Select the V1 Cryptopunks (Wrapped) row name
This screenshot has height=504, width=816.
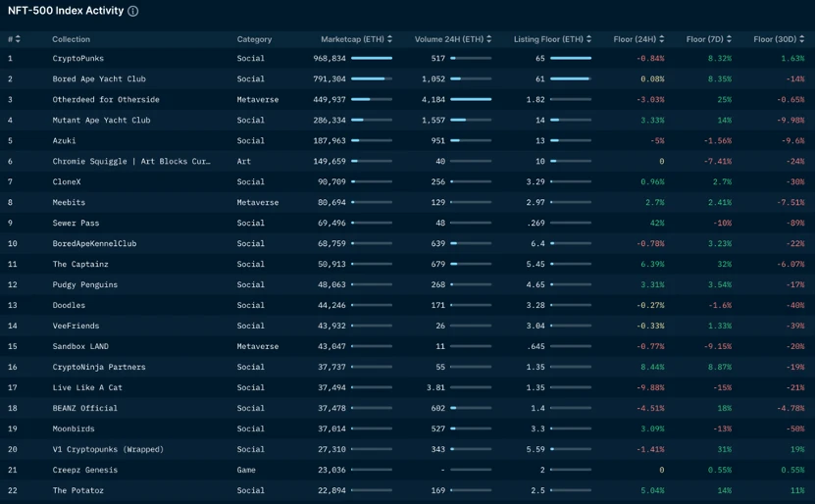tap(108, 449)
